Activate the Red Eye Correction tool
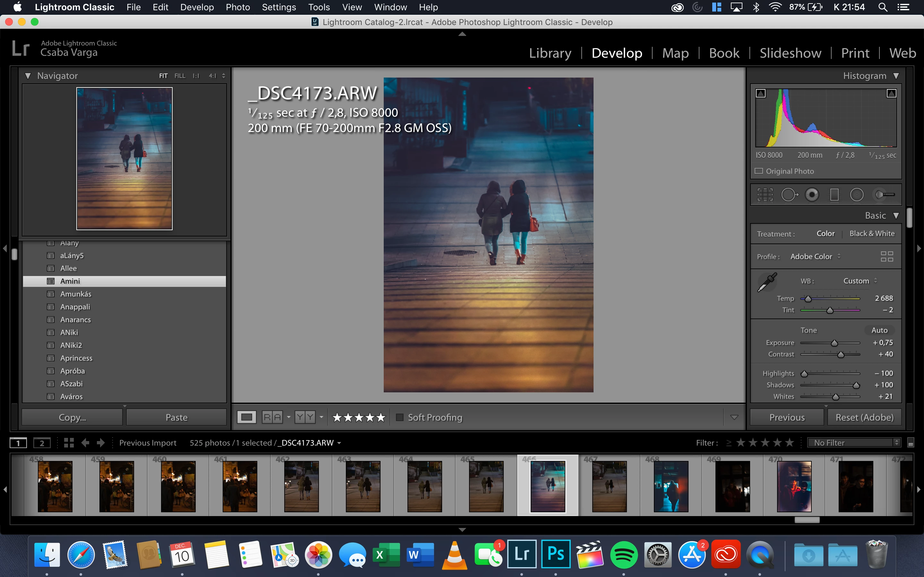The width and height of the screenshot is (924, 577). (812, 195)
